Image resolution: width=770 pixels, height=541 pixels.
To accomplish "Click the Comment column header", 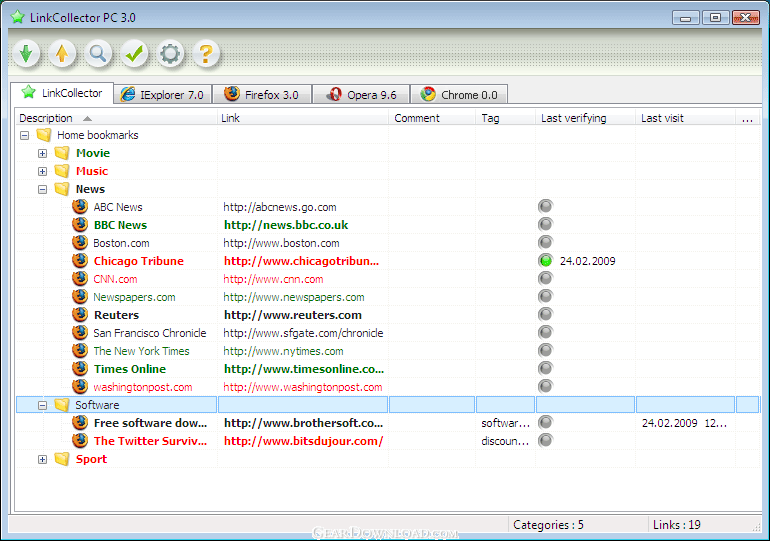I will click(432, 118).
